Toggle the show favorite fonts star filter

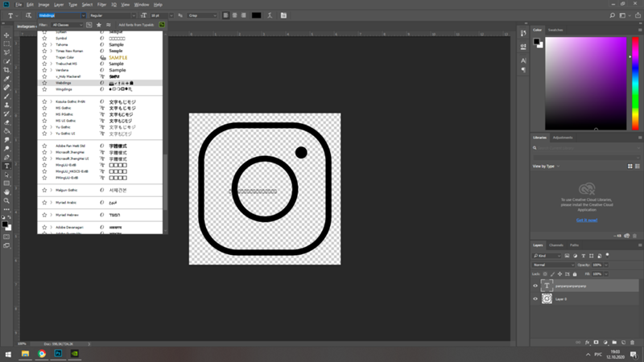pos(98,25)
